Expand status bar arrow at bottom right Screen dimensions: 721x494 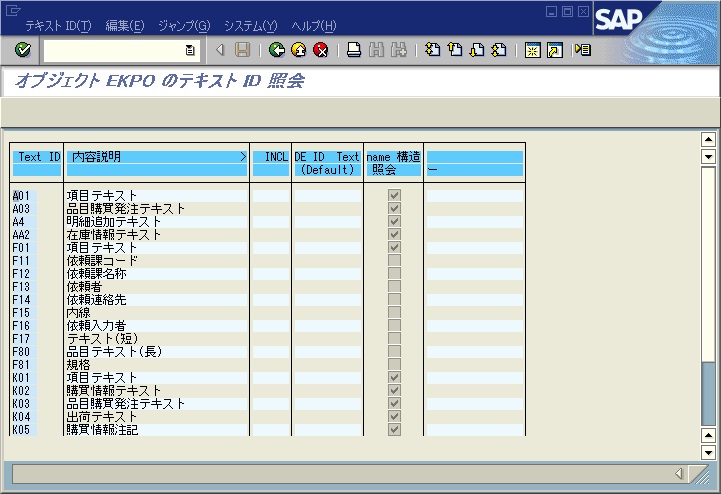pyautogui.click(x=680, y=473)
